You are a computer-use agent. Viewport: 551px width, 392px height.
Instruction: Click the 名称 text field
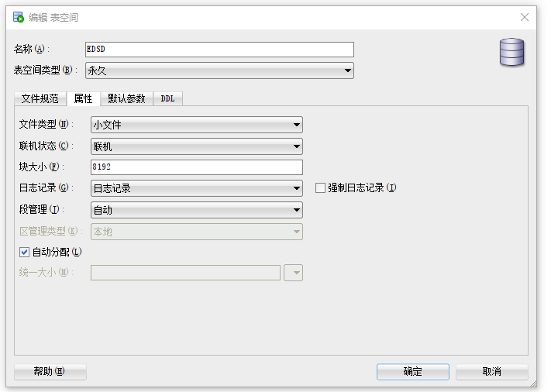click(219, 50)
